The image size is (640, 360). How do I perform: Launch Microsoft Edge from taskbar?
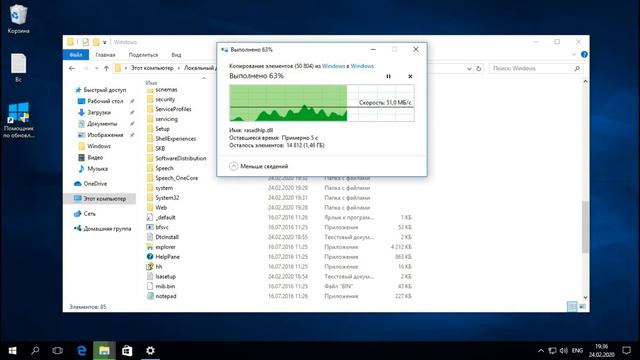82,351
